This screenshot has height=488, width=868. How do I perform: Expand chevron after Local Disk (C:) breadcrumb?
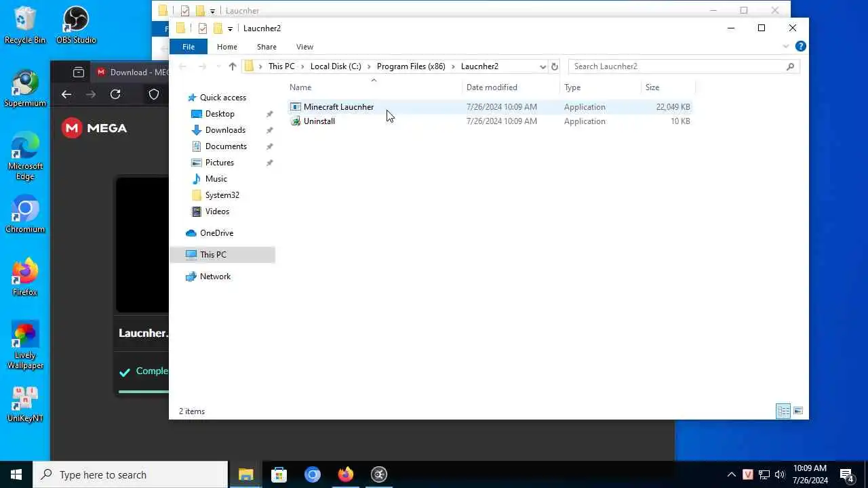[369, 66]
